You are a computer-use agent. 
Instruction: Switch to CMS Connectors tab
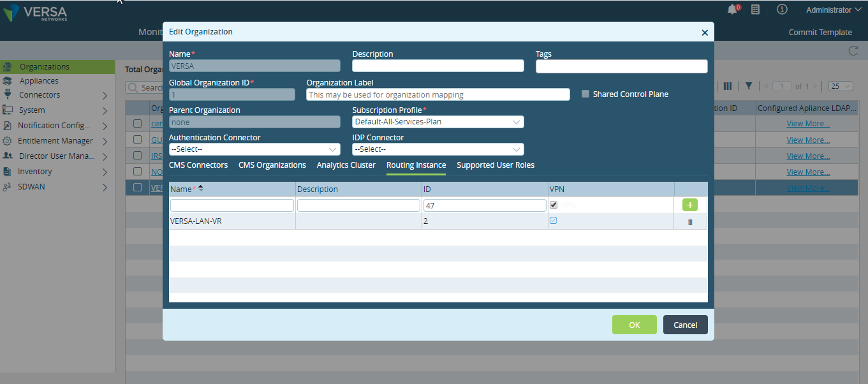198,165
